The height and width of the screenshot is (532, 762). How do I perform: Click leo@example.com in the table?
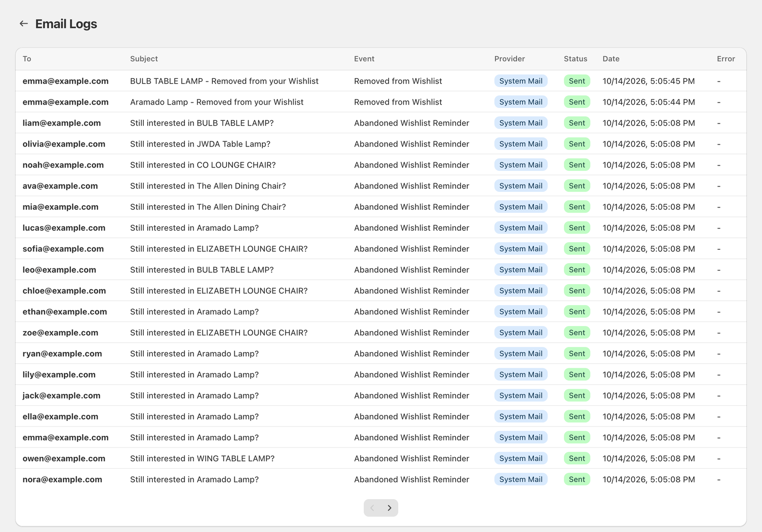pyautogui.click(x=60, y=269)
